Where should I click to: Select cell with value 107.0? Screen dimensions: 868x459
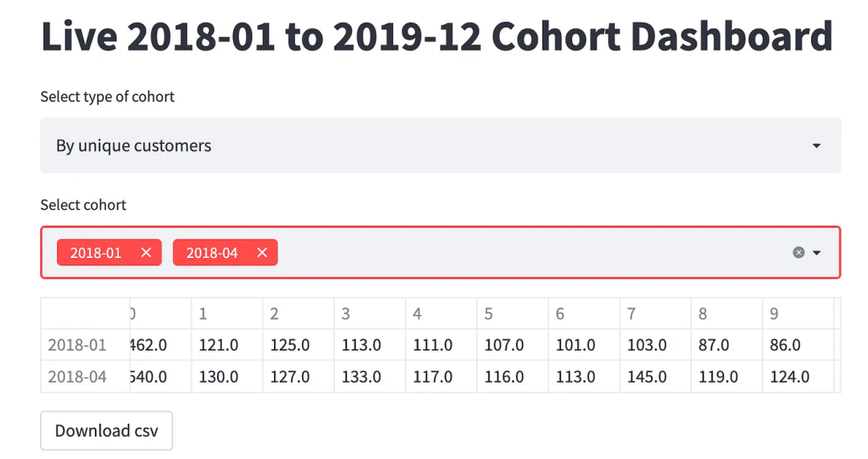(x=504, y=345)
